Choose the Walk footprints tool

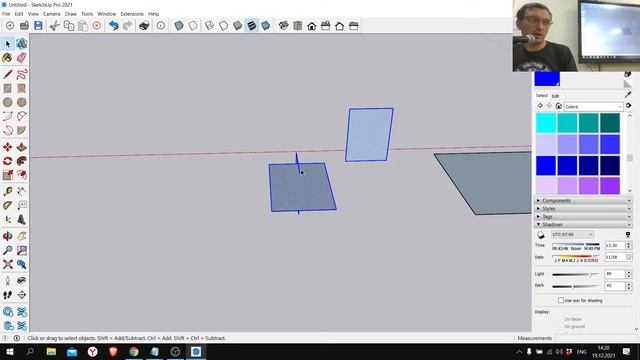8,295
